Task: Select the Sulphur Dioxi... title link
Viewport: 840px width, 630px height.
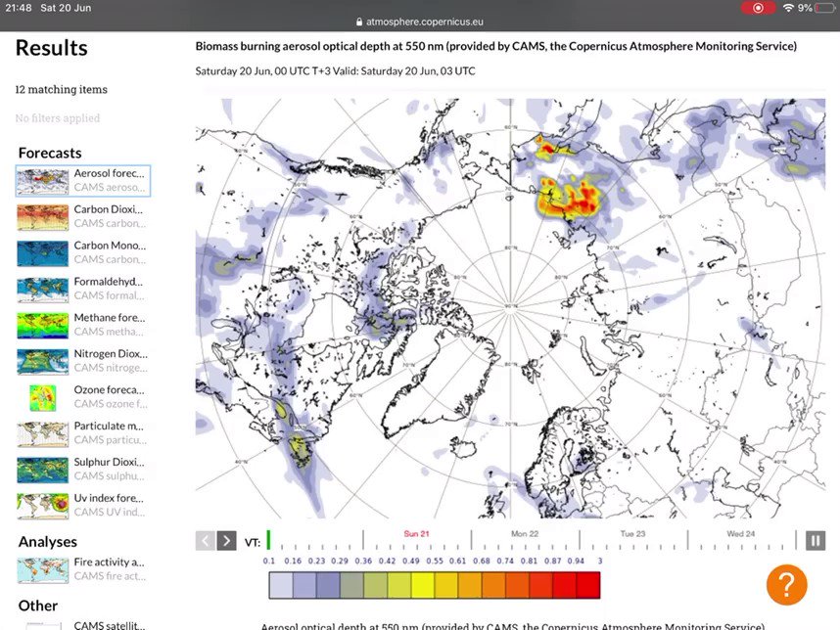Action: pos(110,462)
